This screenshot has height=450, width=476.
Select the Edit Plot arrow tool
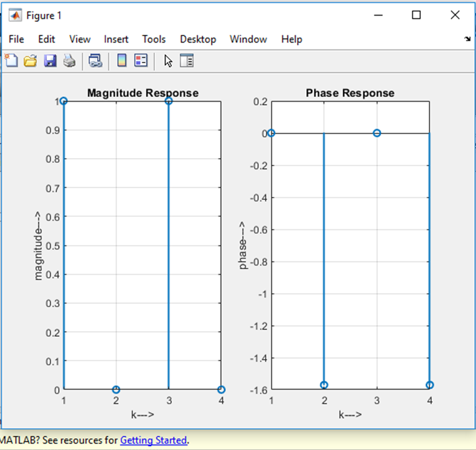point(168,61)
